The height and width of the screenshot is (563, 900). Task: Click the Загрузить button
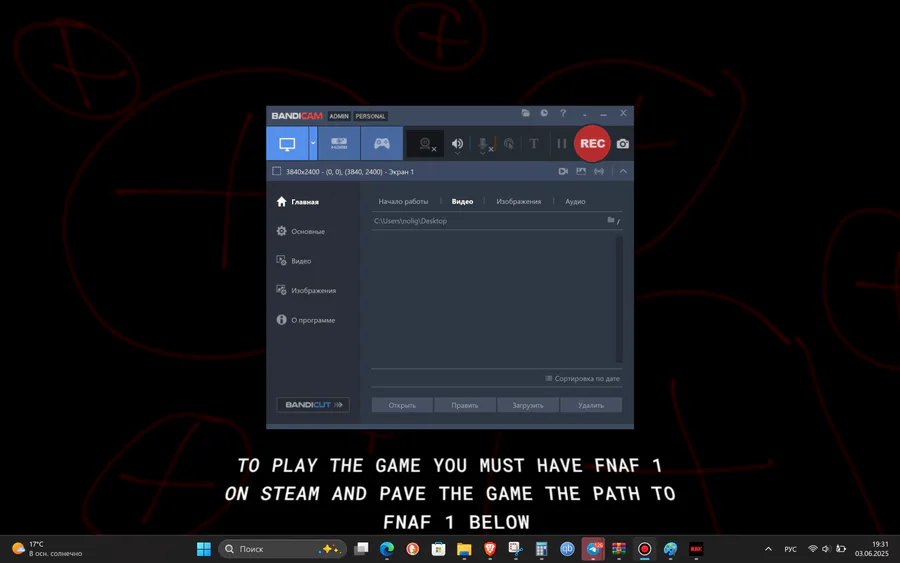[527, 405]
